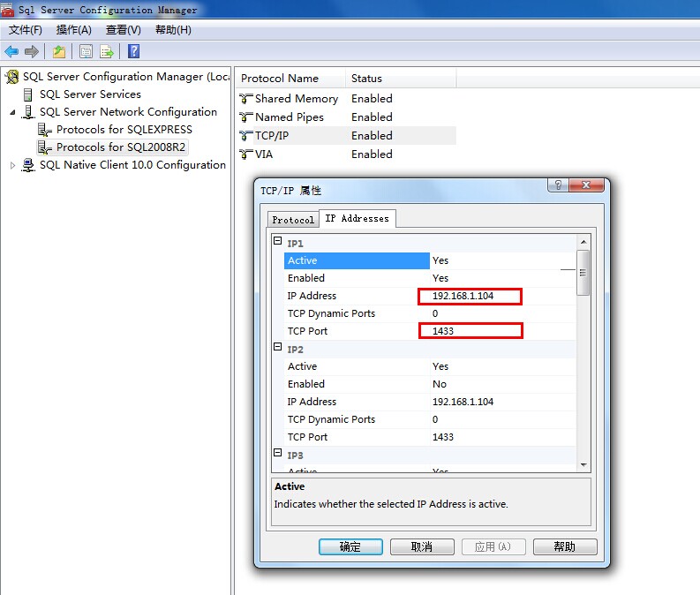Screen dimensions: 700x595
Task: Expand the SQL Native Client 10.0 Configuration node
Action: [12, 166]
